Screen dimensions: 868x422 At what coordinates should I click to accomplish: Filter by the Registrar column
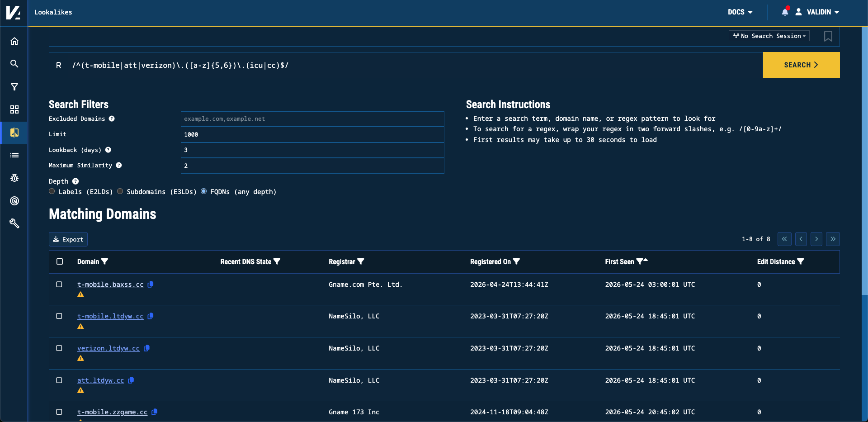point(361,261)
